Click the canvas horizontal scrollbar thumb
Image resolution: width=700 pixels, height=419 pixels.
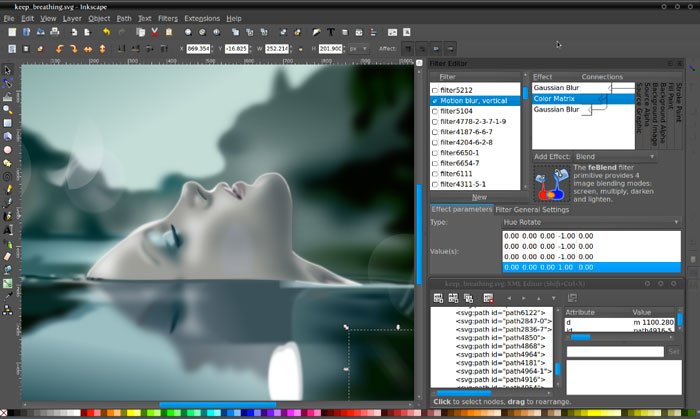coord(217,404)
